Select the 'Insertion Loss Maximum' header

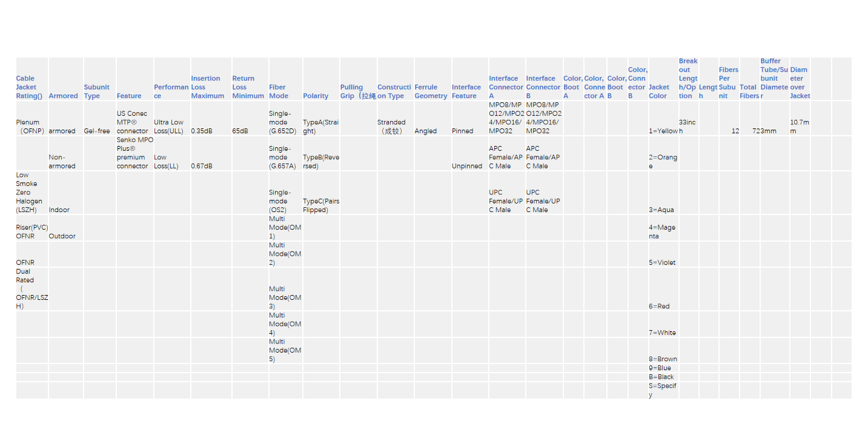(211, 79)
